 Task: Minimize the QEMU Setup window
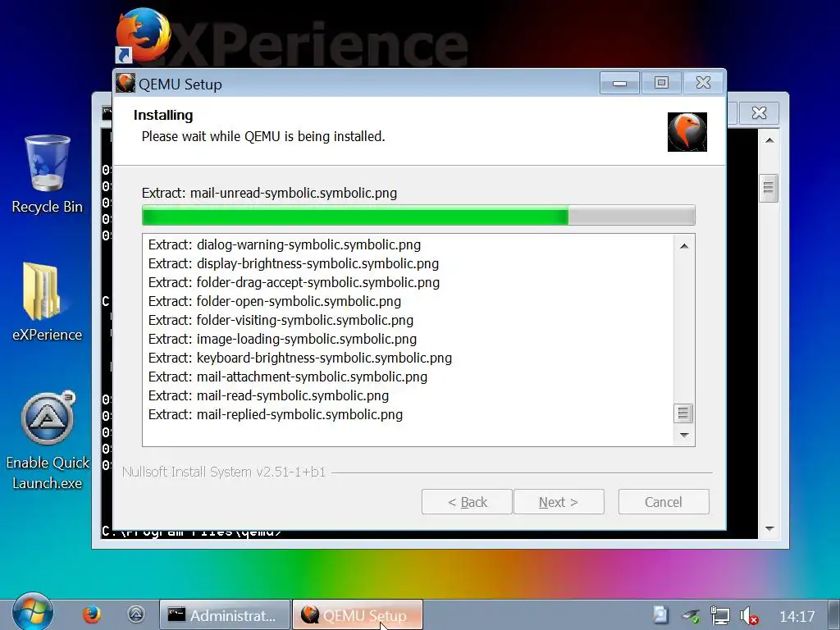620,83
